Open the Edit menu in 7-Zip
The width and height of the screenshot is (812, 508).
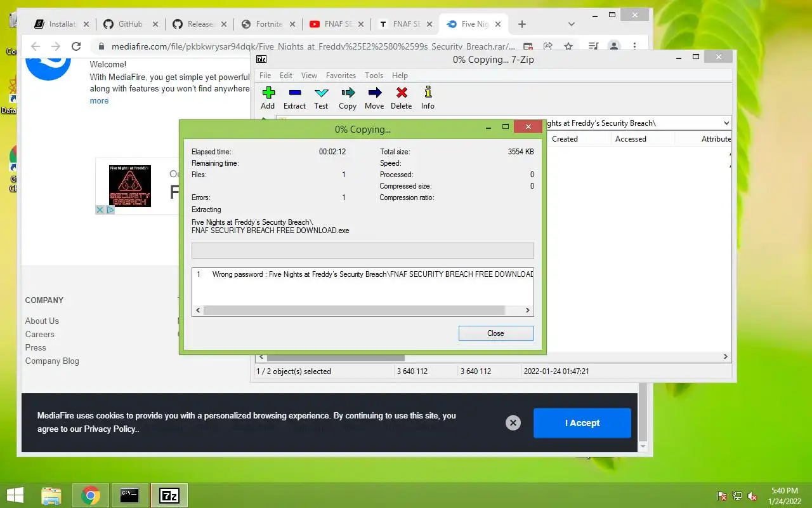pyautogui.click(x=286, y=76)
